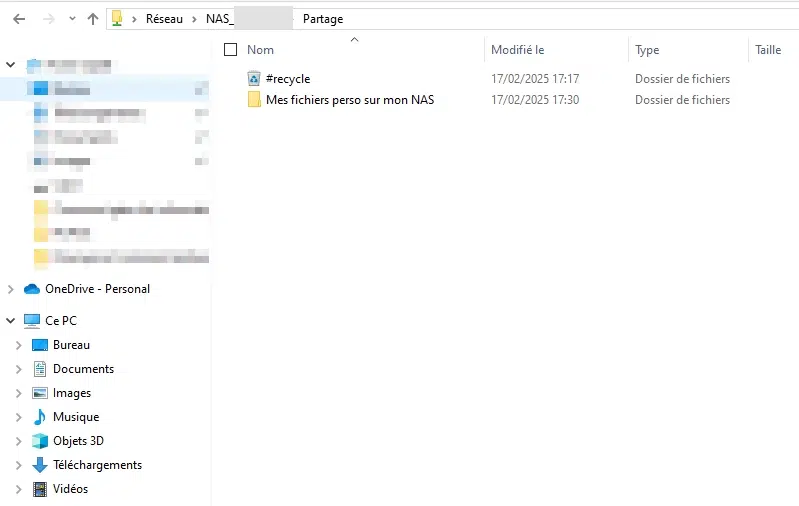Viewport: 799px width, 506px height.
Task: Click the Vidéos film strip icon
Action: (40, 489)
